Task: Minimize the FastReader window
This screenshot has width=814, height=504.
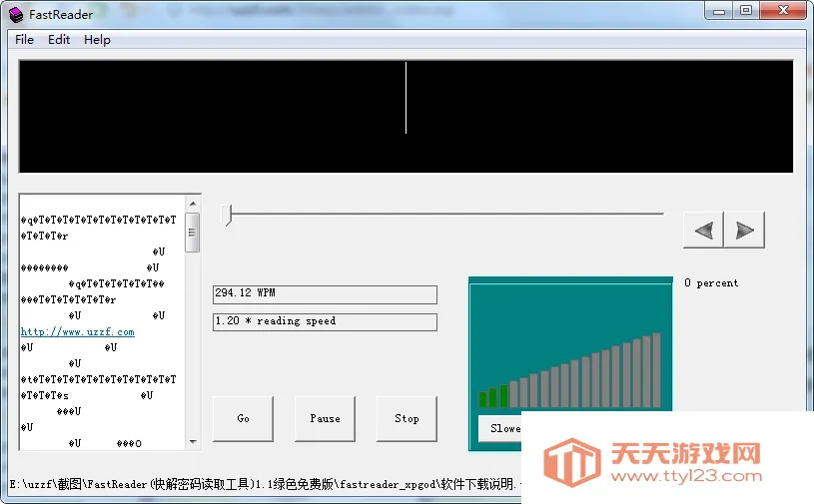Action: pos(719,11)
